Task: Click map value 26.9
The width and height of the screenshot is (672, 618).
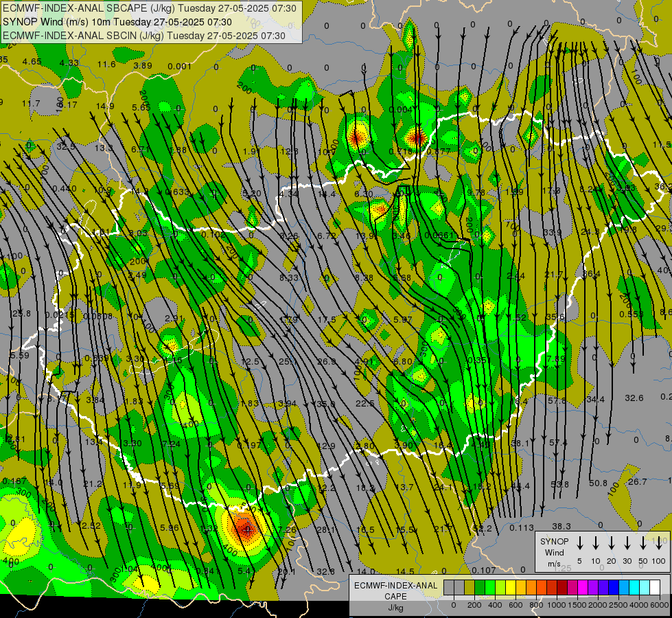Action: pos(327,362)
